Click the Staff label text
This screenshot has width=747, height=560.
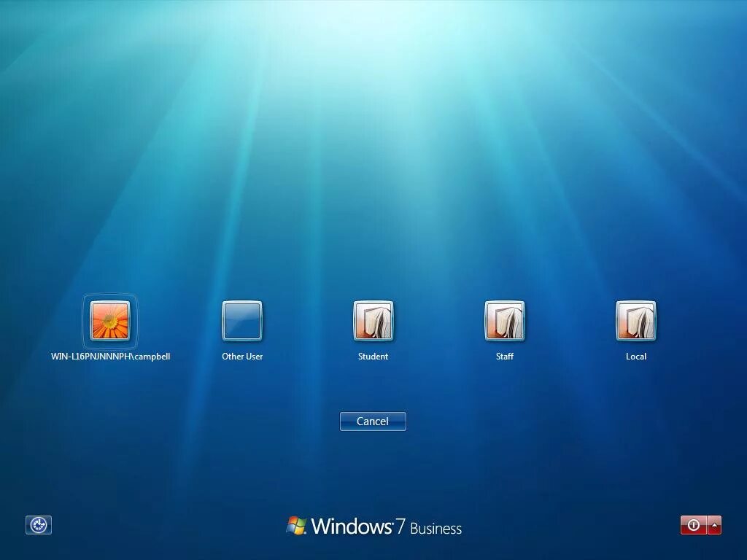pyautogui.click(x=505, y=356)
